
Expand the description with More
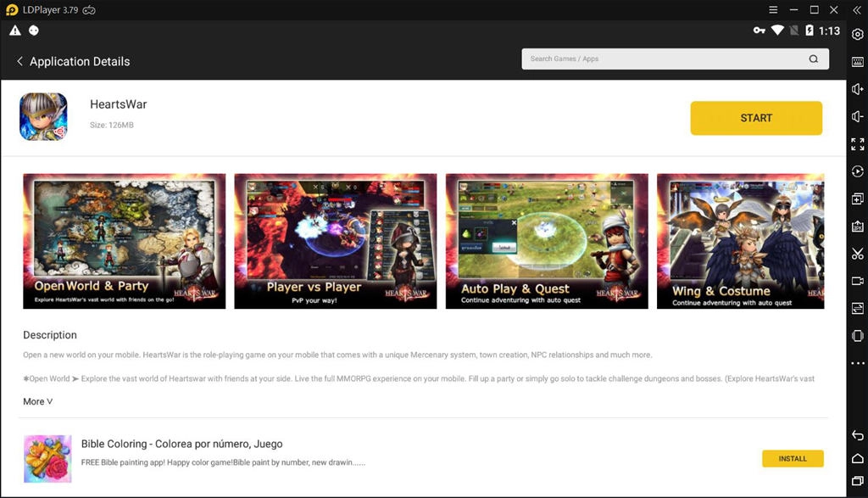pos(37,401)
